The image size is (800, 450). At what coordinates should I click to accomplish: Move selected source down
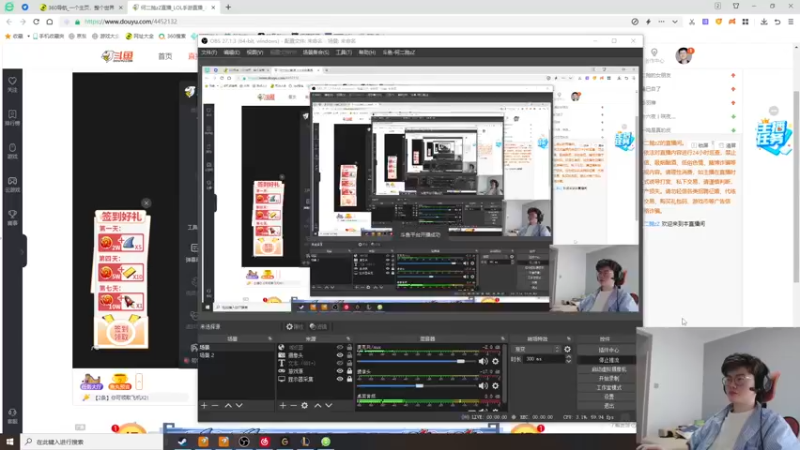(329, 406)
